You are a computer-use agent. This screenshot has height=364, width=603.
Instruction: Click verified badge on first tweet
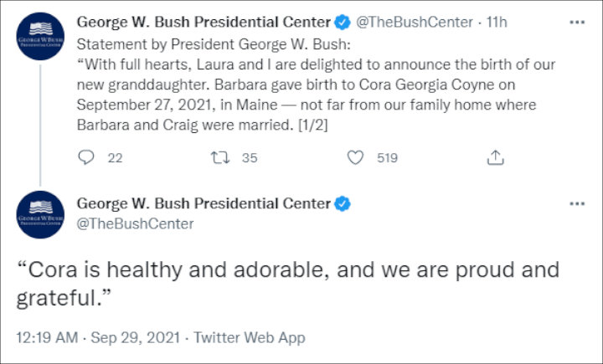(x=343, y=23)
